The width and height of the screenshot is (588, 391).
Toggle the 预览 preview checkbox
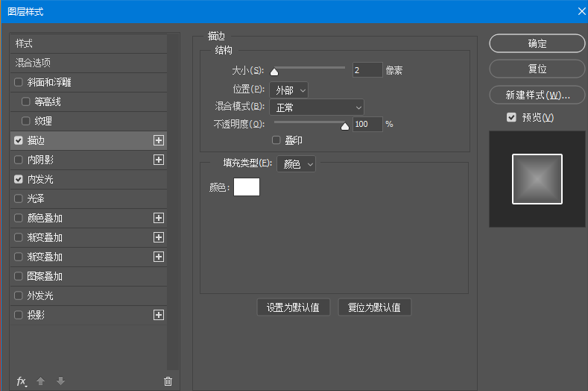(x=511, y=118)
